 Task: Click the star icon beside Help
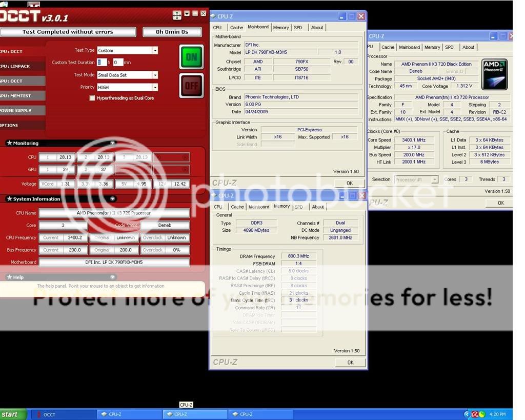[x=9, y=277]
